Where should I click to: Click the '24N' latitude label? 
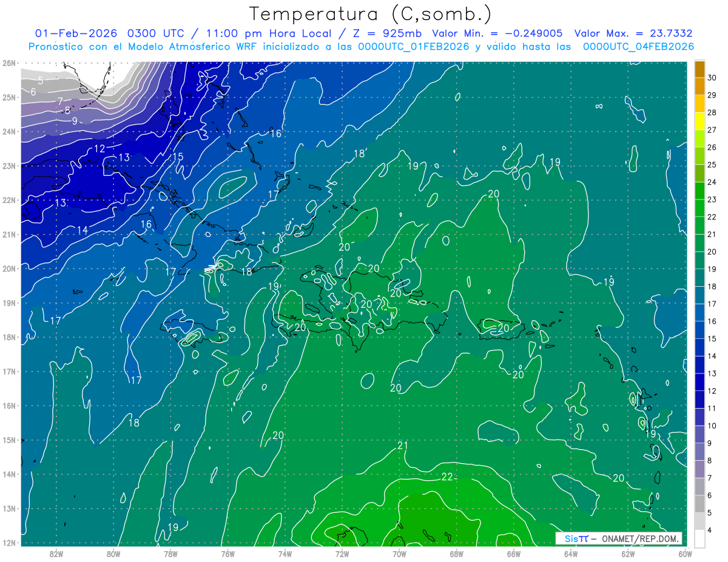coord(8,131)
